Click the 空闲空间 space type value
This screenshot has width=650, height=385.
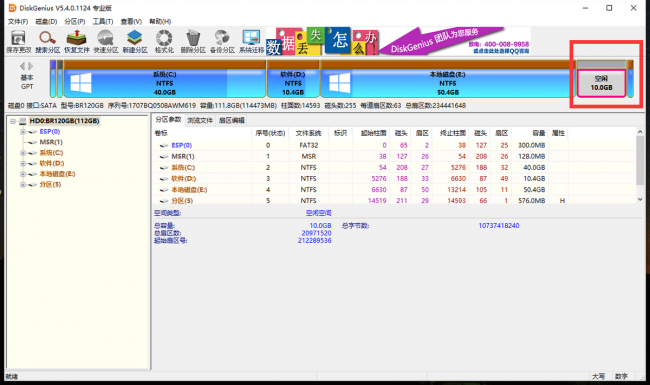(x=318, y=213)
